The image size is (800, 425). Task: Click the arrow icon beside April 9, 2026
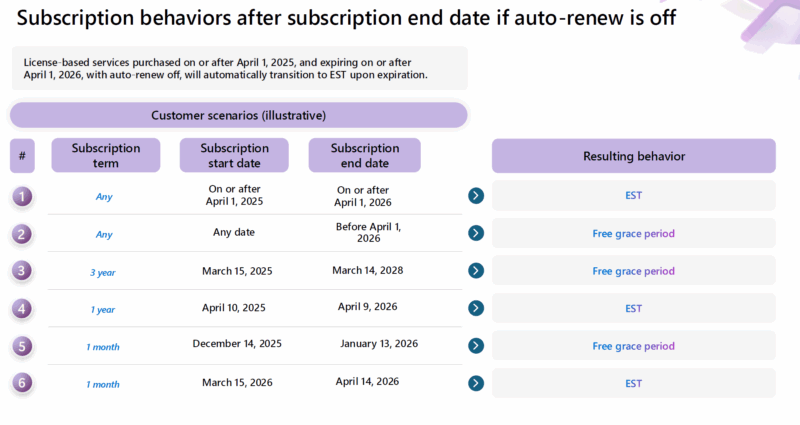[476, 309]
